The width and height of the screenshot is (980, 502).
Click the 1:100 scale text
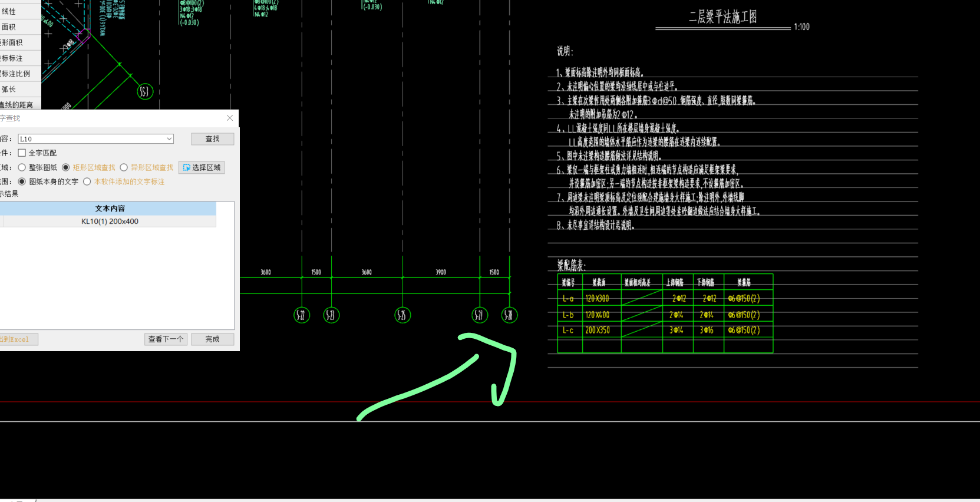pos(801,27)
